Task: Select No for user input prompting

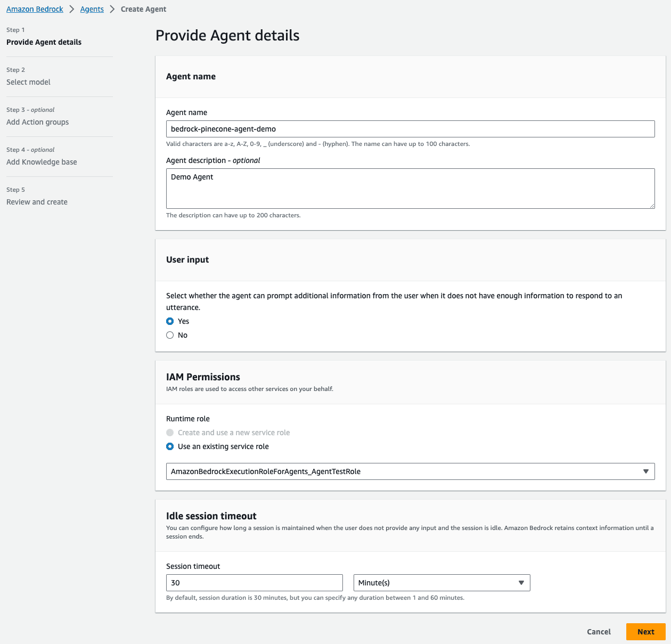Action: click(x=170, y=335)
